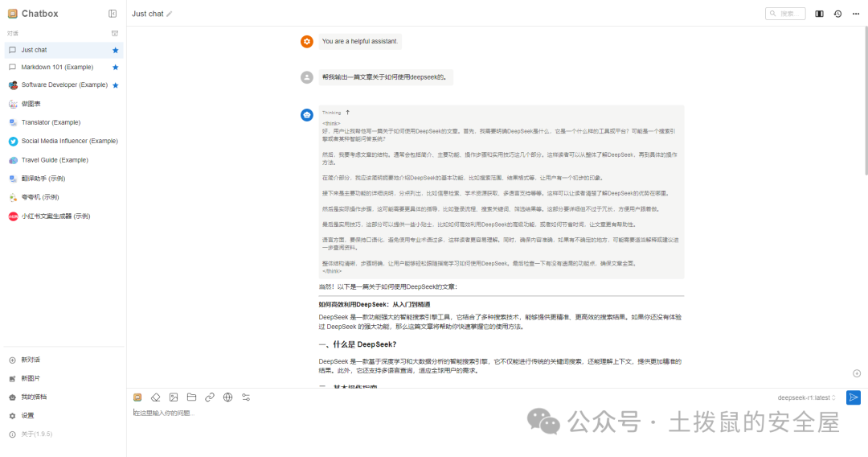Click the chat area vertical scrollbar
The width and height of the screenshot is (868, 457).
pyautogui.click(x=866, y=101)
